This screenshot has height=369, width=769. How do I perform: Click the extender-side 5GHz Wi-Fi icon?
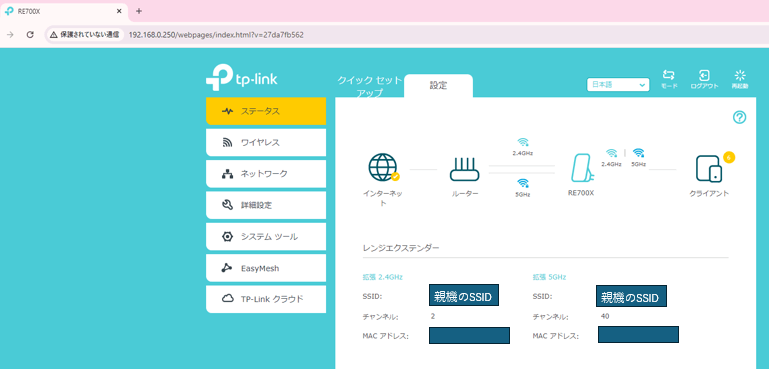[x=638, y=153]
